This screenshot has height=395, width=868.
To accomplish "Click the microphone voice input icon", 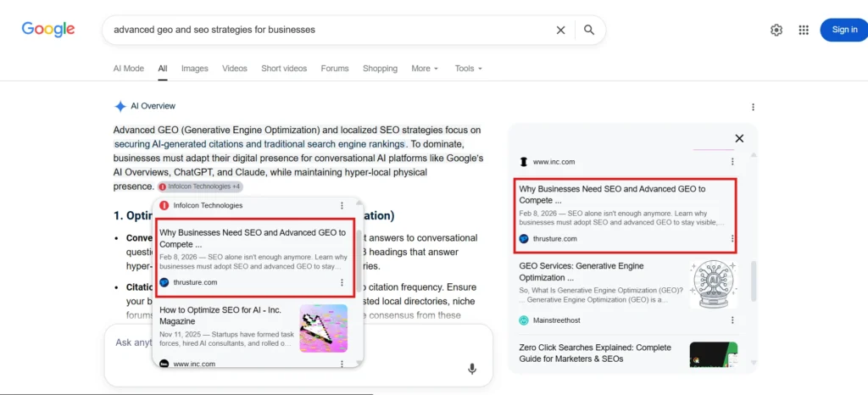I will 471,369.
